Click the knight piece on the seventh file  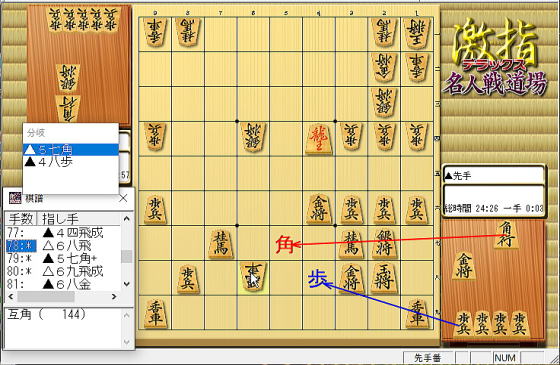pyautogui.click(x=220, y=244)
